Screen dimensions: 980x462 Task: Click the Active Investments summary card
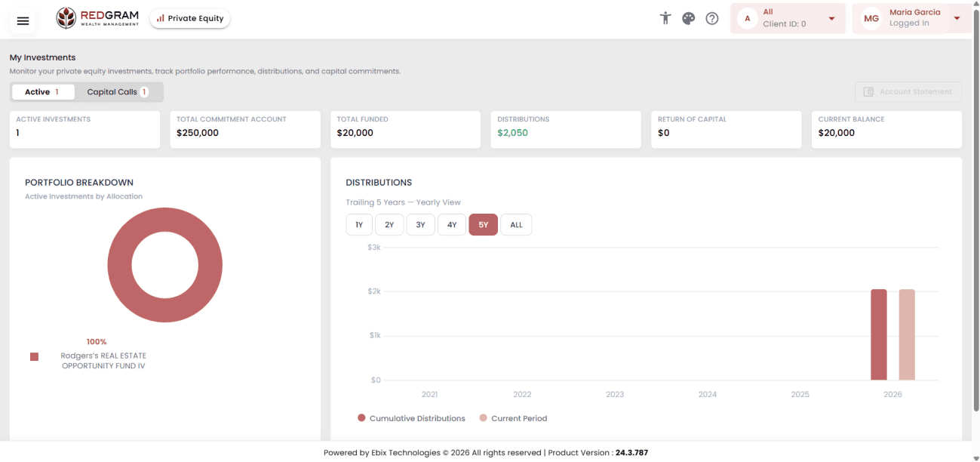click(x=84, y=130)
